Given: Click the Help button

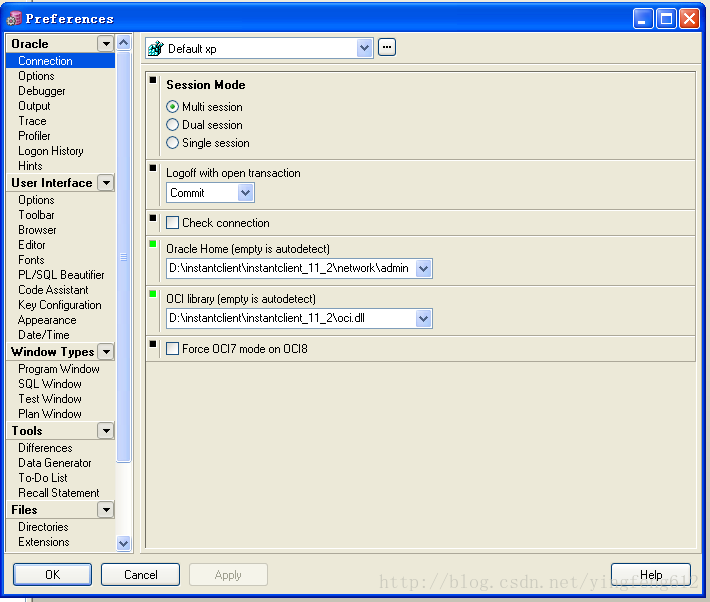Looking at the screenshot, I should [x=651, y=574].
